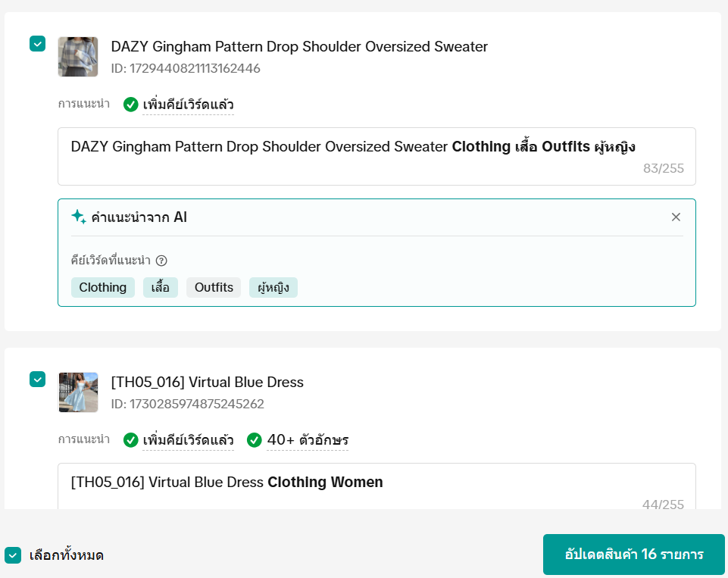
Task: Click green check icon beside 40+ ตัวอักษร
Action: click(255, 440)
